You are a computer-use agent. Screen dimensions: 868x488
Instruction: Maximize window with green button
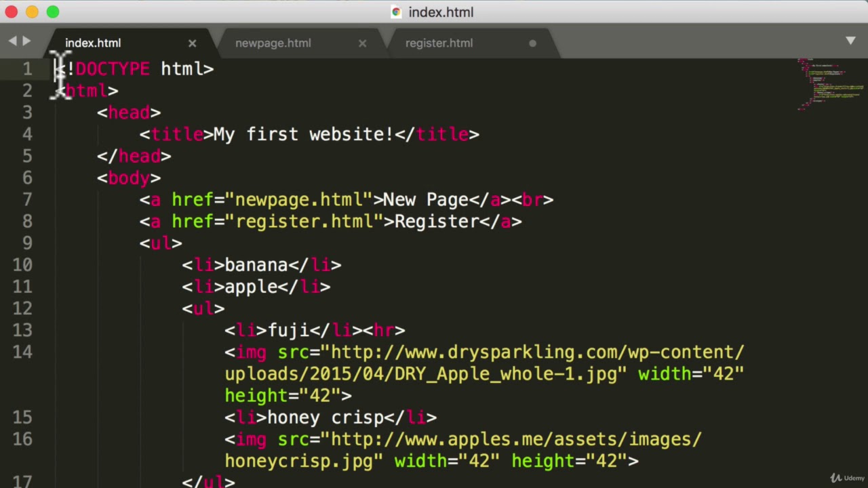[53, 12]
